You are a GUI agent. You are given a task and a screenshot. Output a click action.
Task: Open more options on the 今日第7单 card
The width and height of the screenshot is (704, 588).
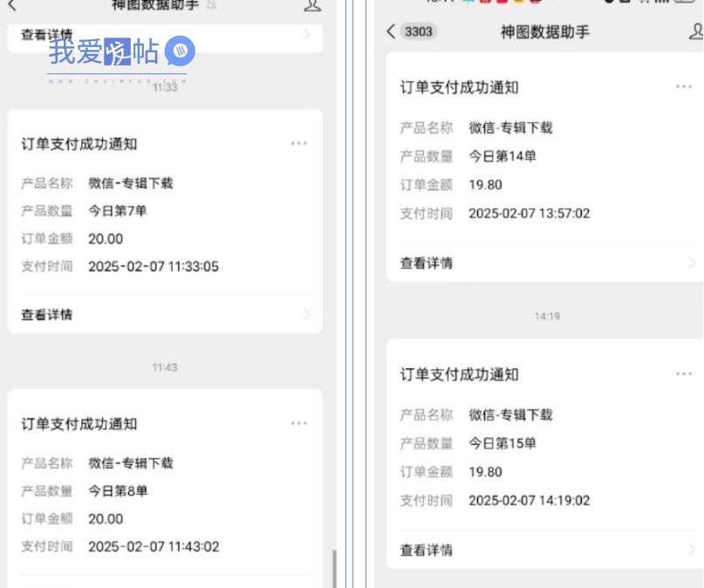click(298, 143)
